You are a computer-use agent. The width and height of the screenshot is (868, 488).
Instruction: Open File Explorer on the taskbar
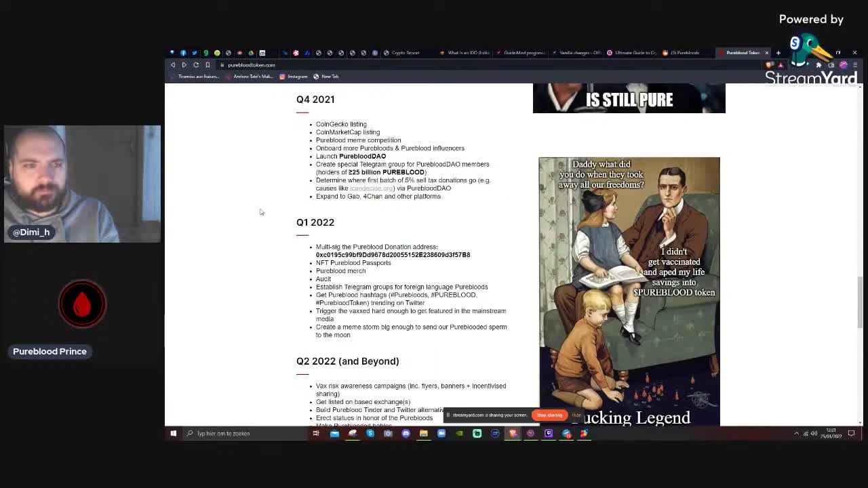pos(423,434)
